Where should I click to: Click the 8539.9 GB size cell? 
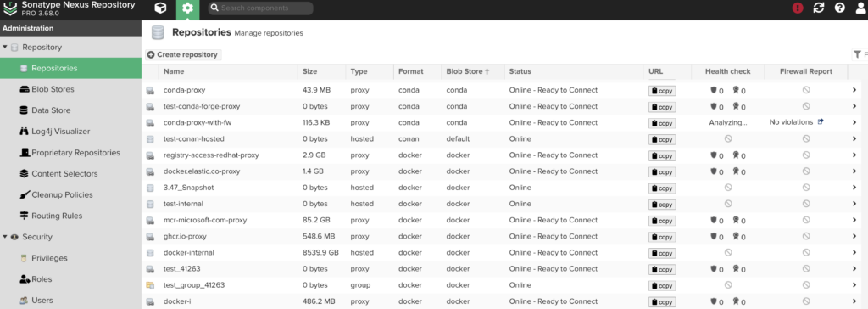pyautogui.click(x=321, y=252)
